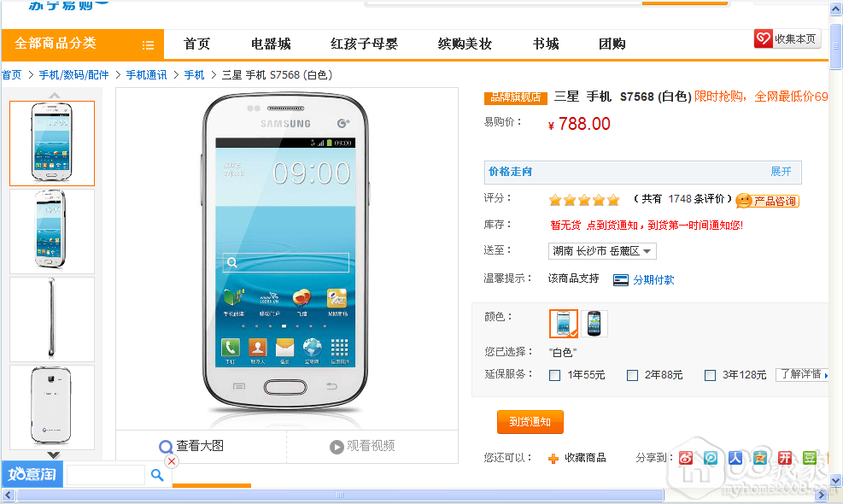Enable the 3年128元 warranty option
This screenshot has height=504, width=843.
click(710, 375)
